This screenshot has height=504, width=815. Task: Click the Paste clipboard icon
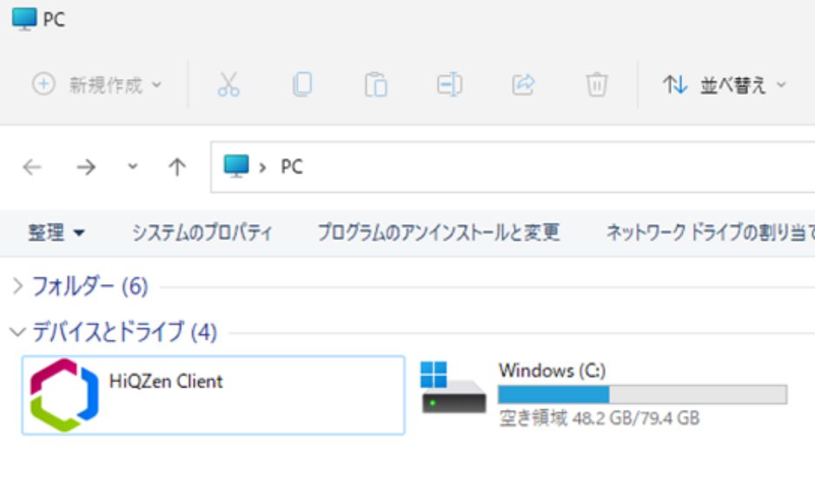(376, 84)
